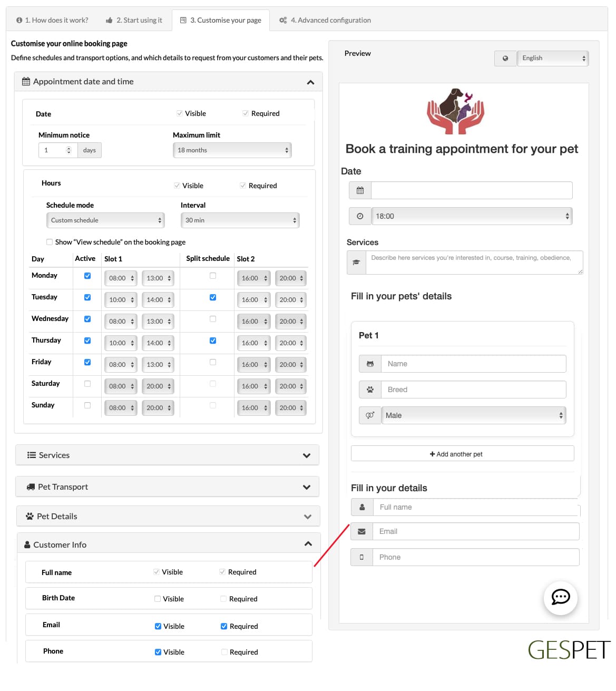Click the Phone input field in preview
Viewport: 616px width, 691px height.
point(476,557)
